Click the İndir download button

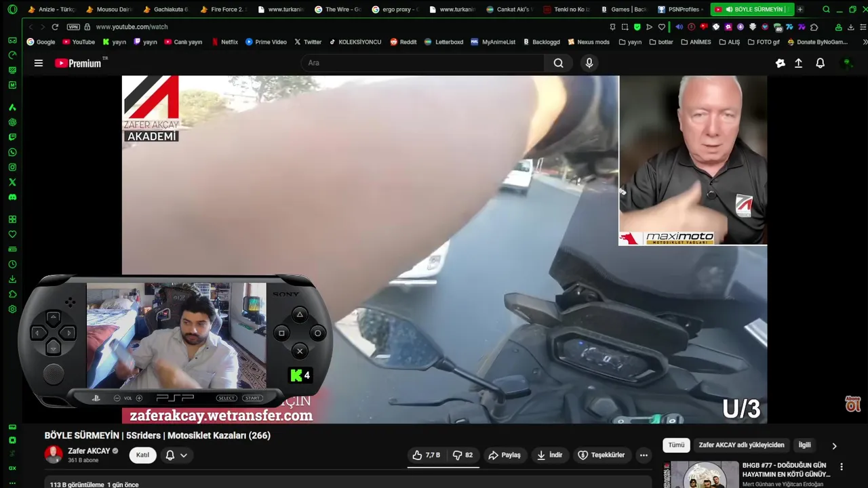[550, 455]
